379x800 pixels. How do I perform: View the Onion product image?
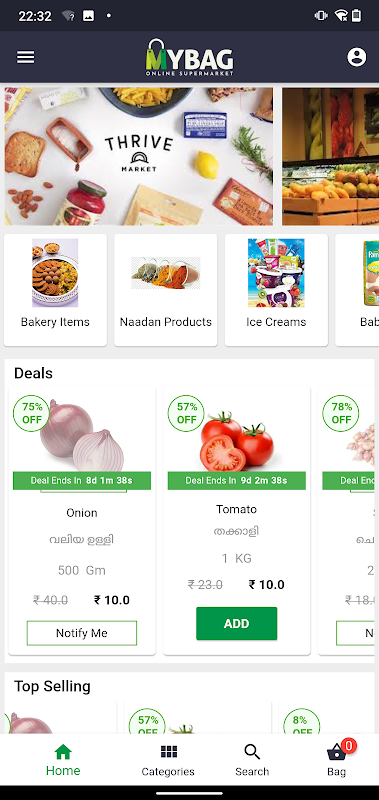82,437
